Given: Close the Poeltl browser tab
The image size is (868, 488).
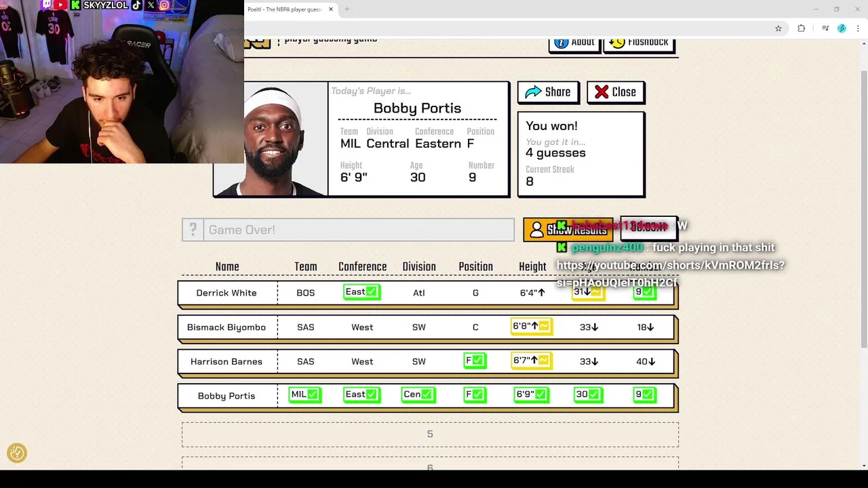Looking at the screenshot, I should (331, 9).
